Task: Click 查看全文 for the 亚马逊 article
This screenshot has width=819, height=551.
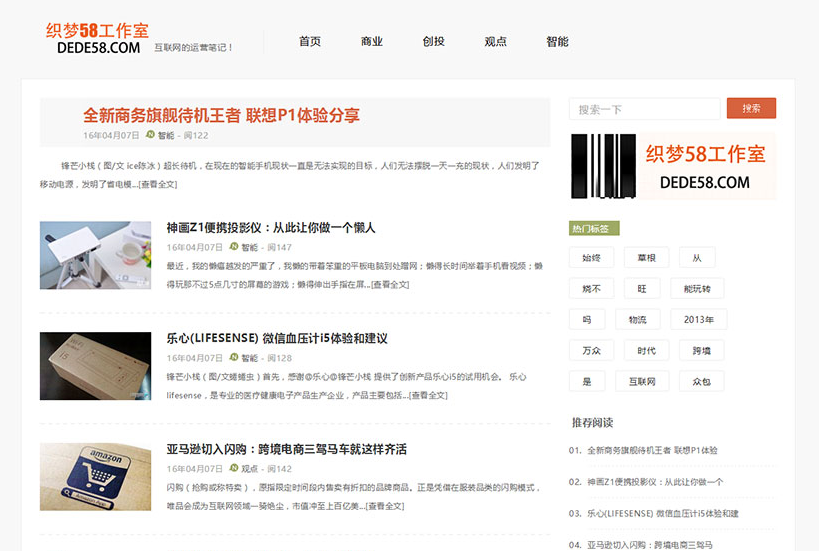Action: 385,506
